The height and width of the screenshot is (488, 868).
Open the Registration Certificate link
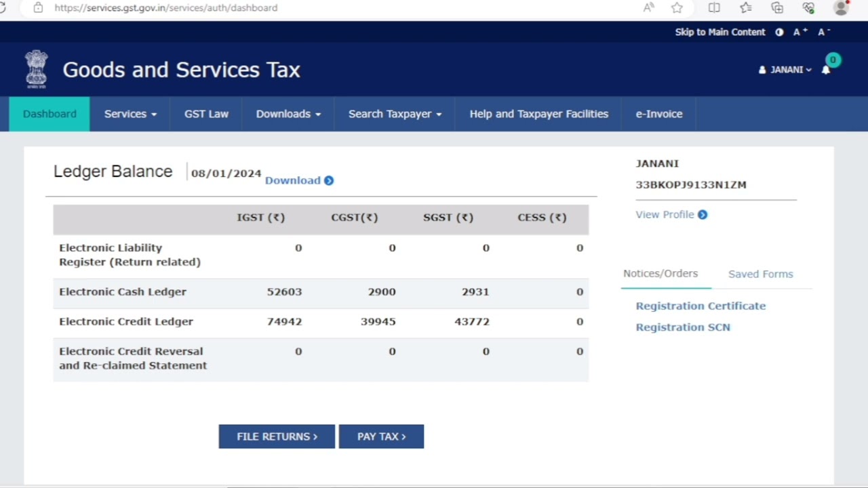[701, 306]
